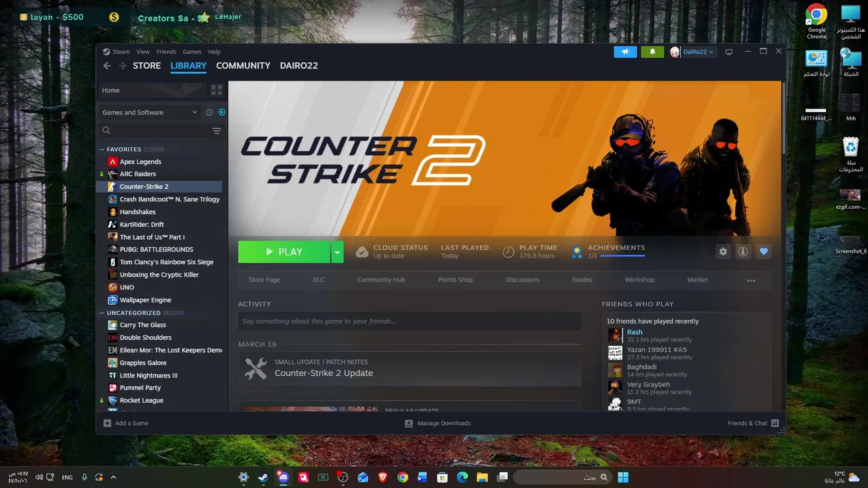The image size is (868, 488).
Task: Open the Market link
Action: pos(697,280)
